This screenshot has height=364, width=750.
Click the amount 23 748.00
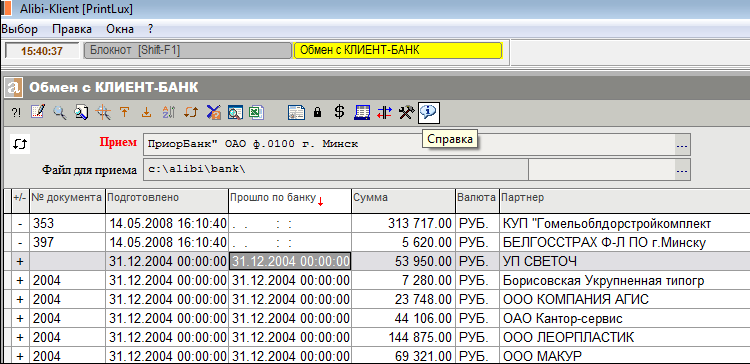point(424,299)
